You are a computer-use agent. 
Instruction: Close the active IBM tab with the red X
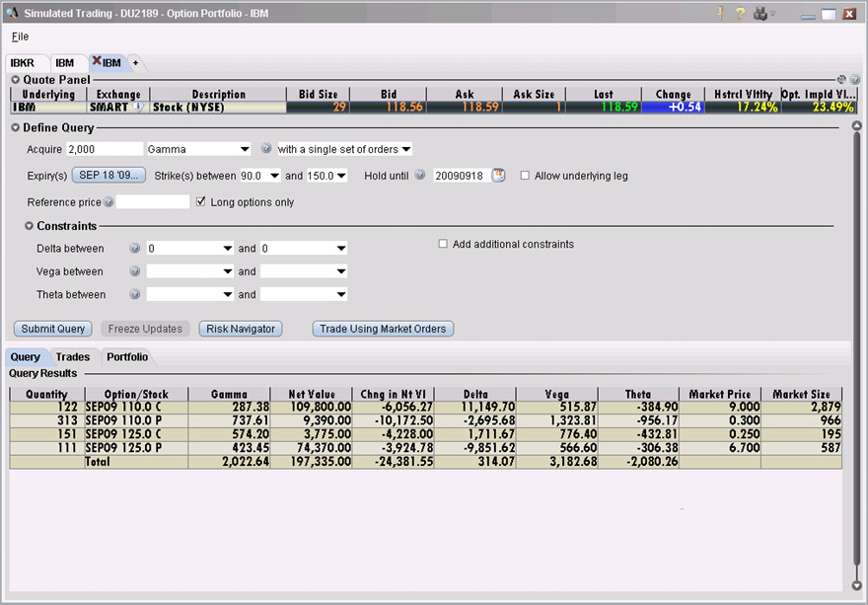point(97,61)
